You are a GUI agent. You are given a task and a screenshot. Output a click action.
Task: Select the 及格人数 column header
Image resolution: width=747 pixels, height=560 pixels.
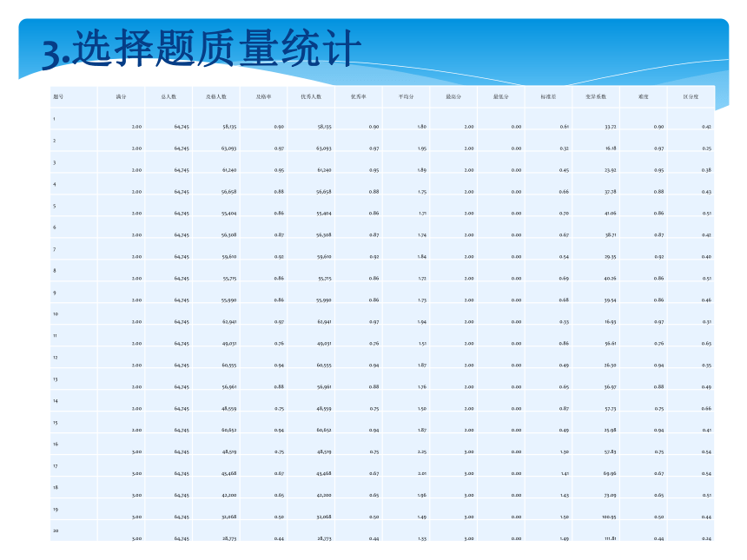pyautogui.click(x=216, y=96)
